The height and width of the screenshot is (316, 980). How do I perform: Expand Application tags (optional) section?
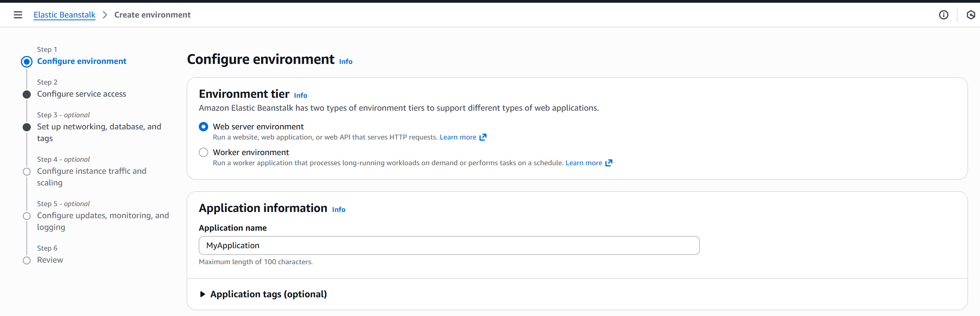click(202, 294)
